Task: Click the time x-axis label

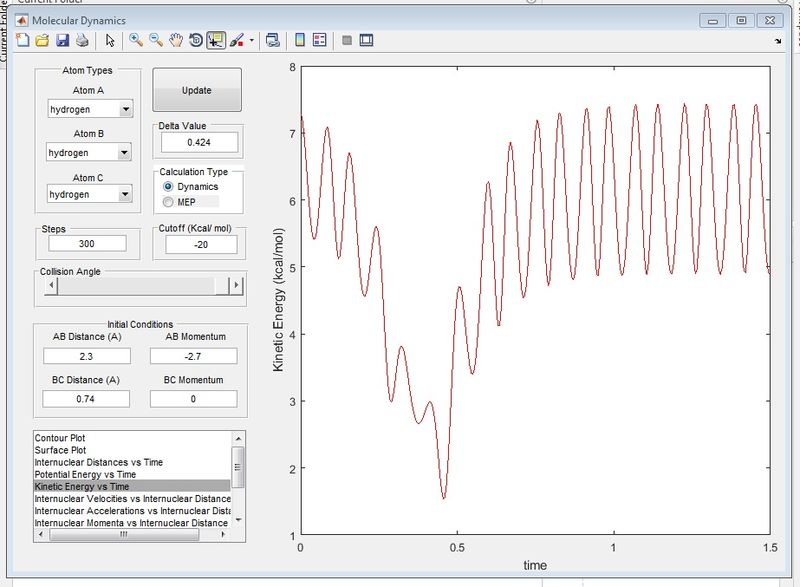Action: (x=535, y=565)
